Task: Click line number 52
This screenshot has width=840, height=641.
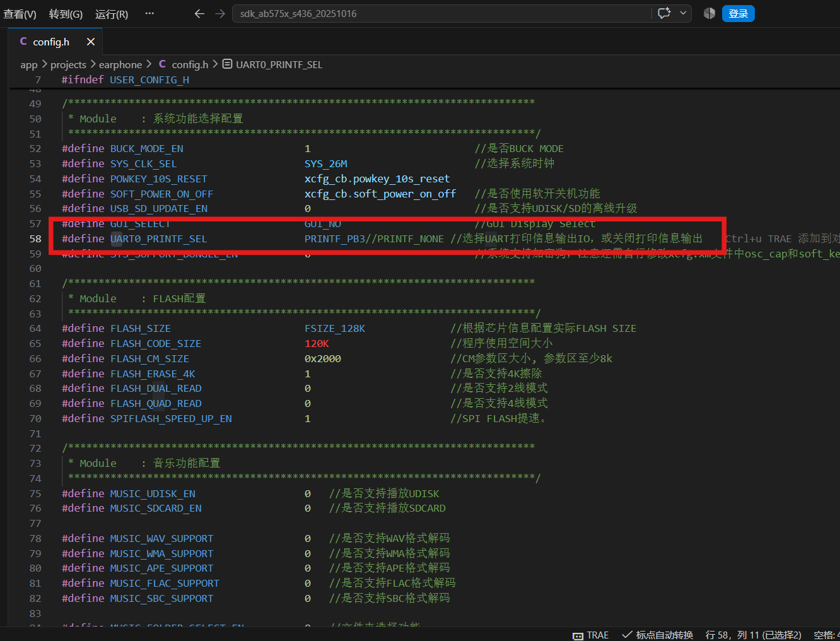Action: pyautogui.click(x=35, y=148)
